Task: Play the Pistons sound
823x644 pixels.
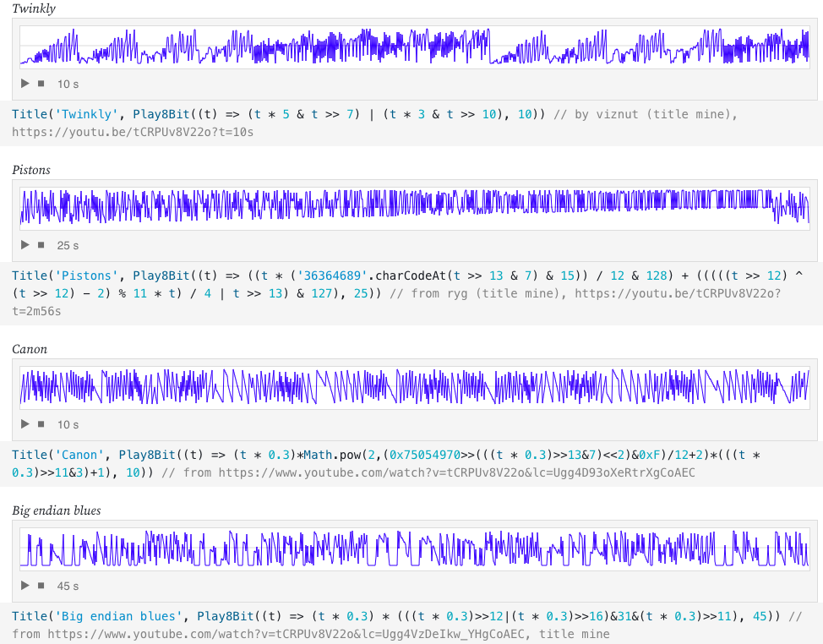Action: point(25,244)
